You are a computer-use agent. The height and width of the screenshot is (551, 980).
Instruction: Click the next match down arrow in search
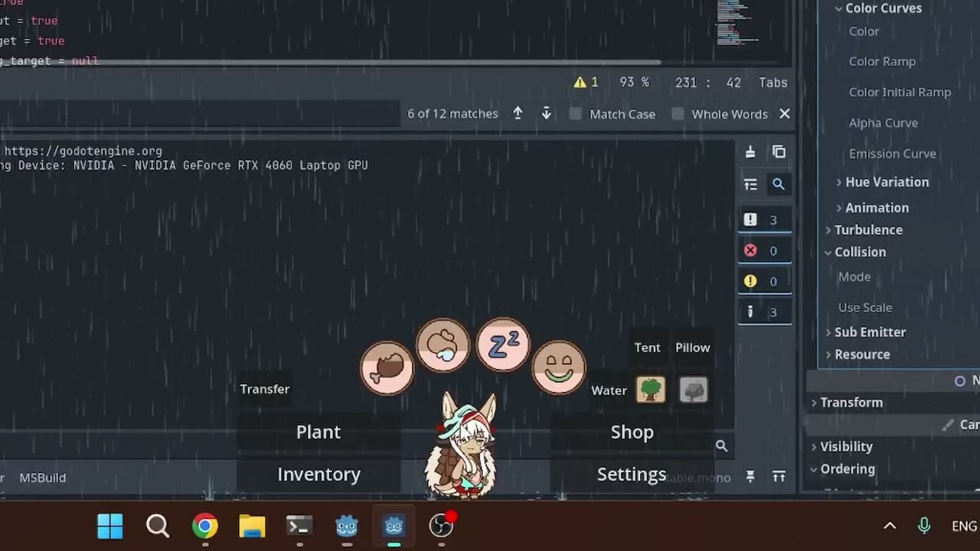point(546,113)
